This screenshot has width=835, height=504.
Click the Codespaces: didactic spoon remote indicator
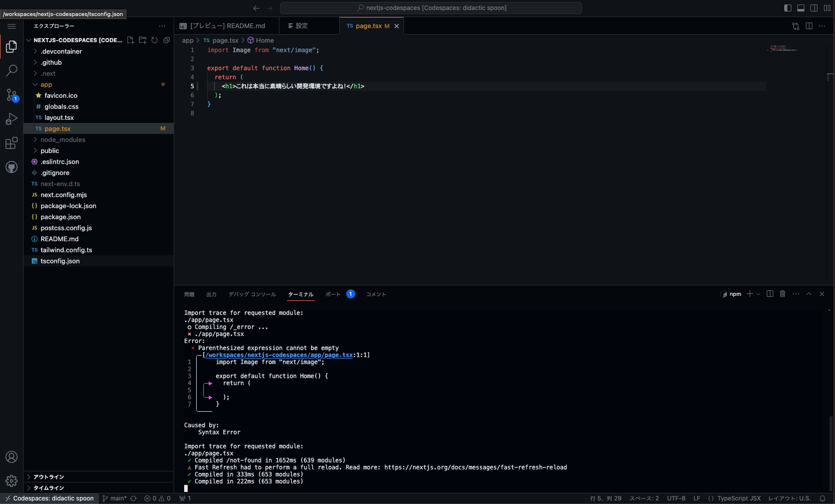49,498
